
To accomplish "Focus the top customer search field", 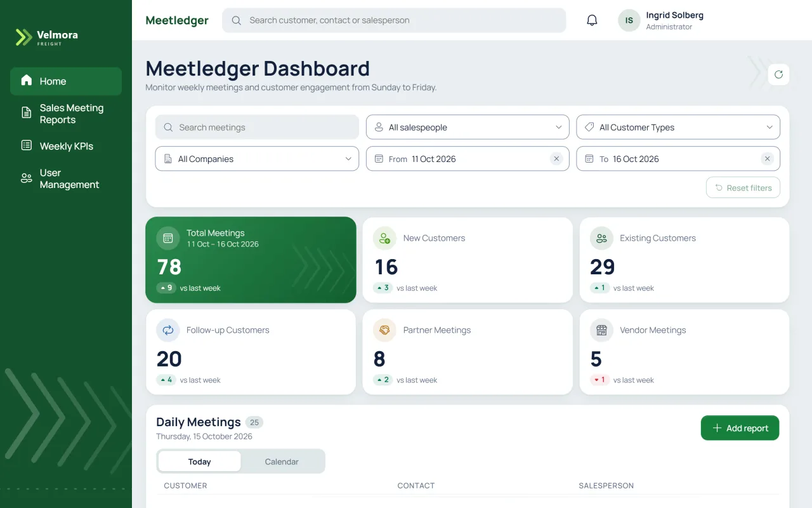I will [x=394, y=20].
